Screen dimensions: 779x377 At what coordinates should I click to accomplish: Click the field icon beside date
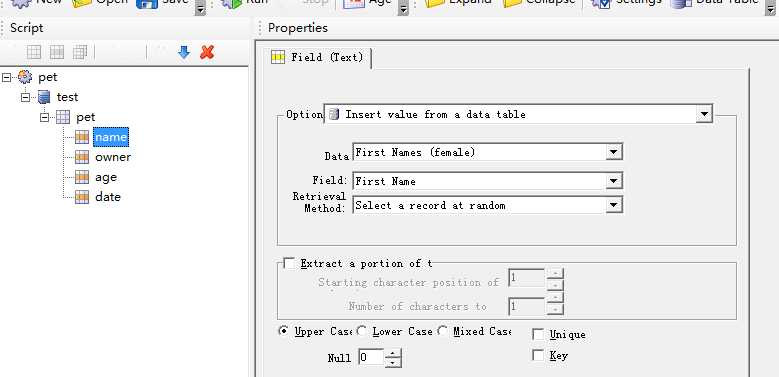tap(82, 197)
